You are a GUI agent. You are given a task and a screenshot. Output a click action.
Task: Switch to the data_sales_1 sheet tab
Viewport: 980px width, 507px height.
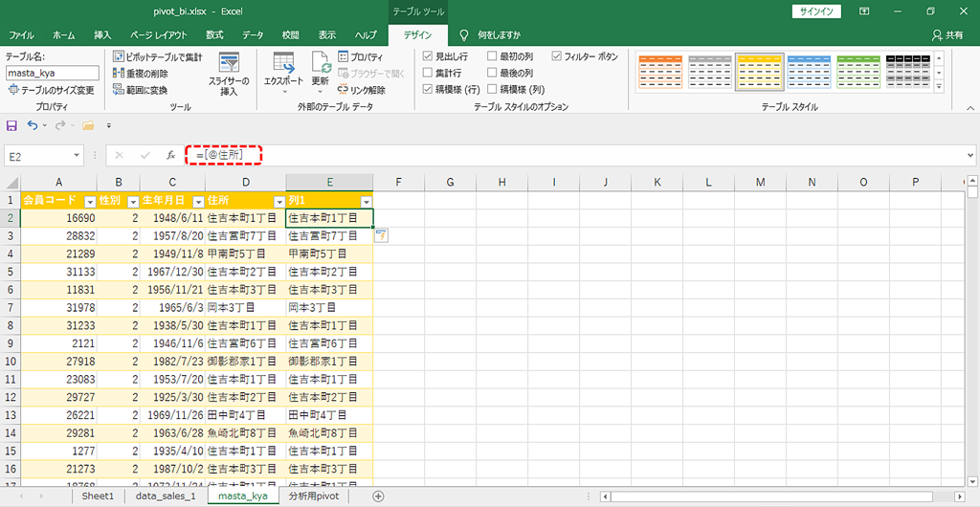point(166,496)
